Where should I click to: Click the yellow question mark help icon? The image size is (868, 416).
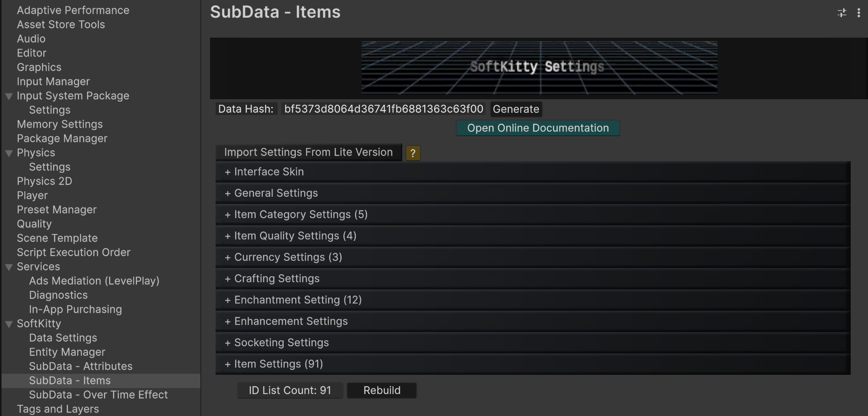coord(412,153)
